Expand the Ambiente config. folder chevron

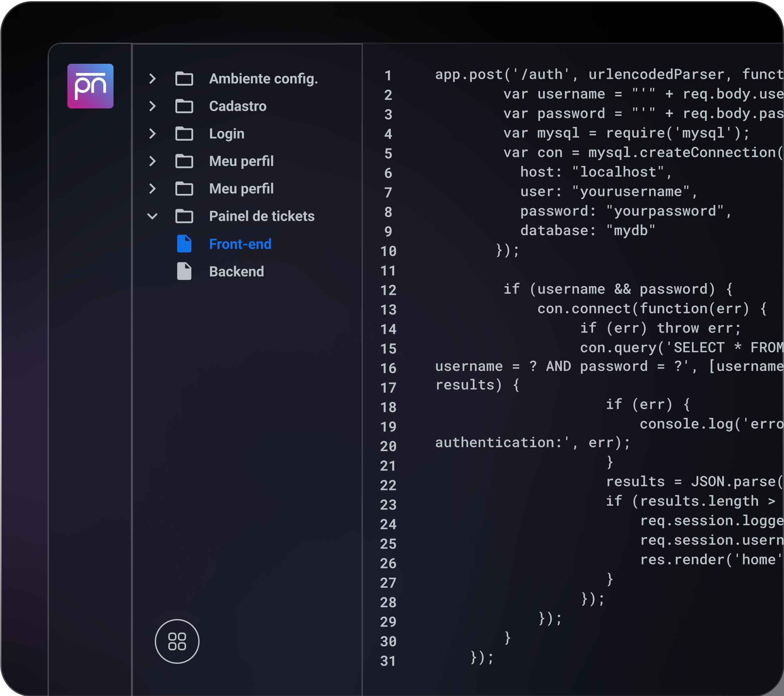[152, 79]
